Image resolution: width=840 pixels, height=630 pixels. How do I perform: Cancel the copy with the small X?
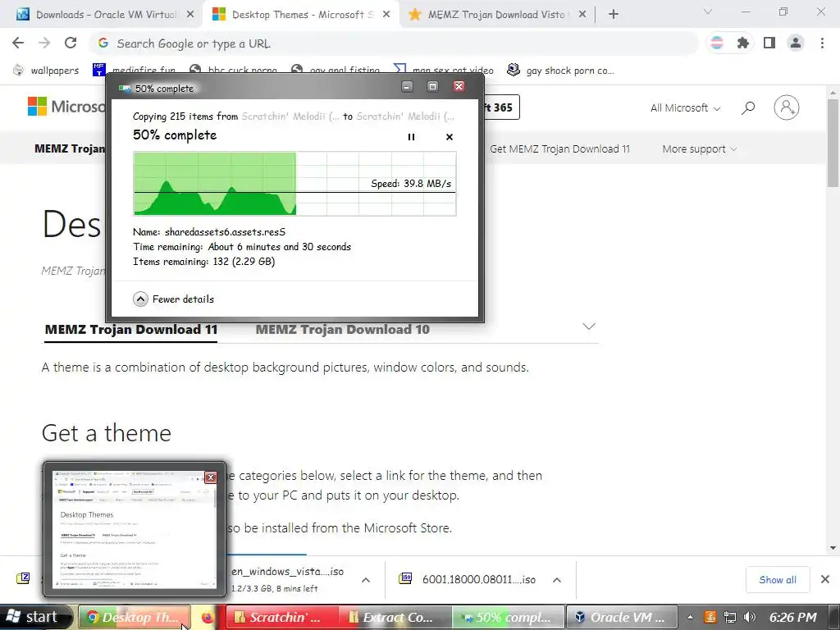click(450, 137)
